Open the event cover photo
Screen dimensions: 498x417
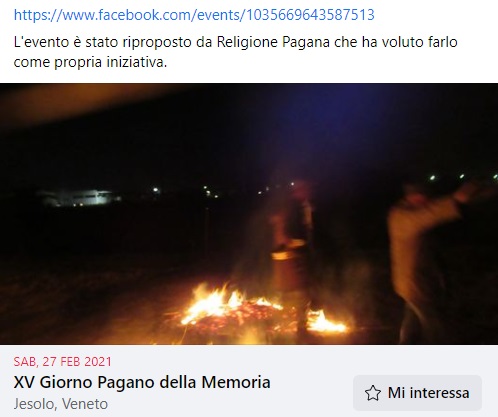coord(249,214)
